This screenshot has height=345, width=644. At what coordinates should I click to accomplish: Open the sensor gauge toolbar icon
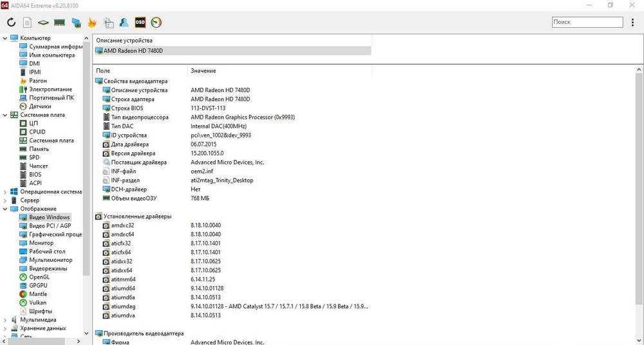click(156, 22)
